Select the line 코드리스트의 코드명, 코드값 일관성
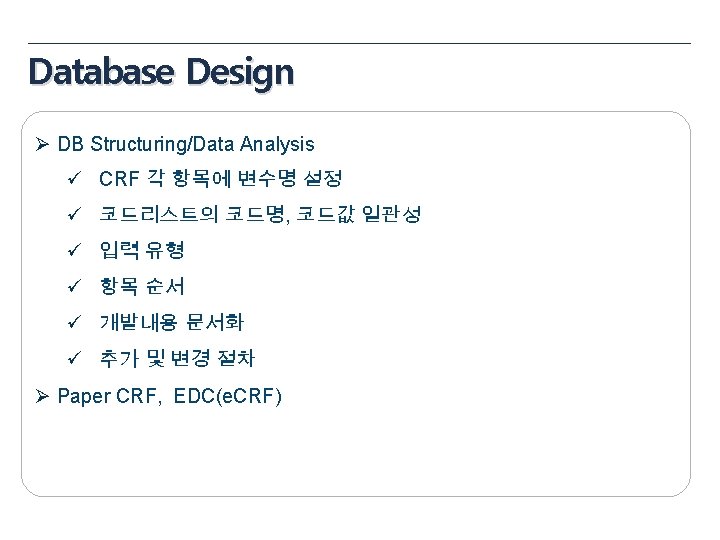 [x=260, y=214]
